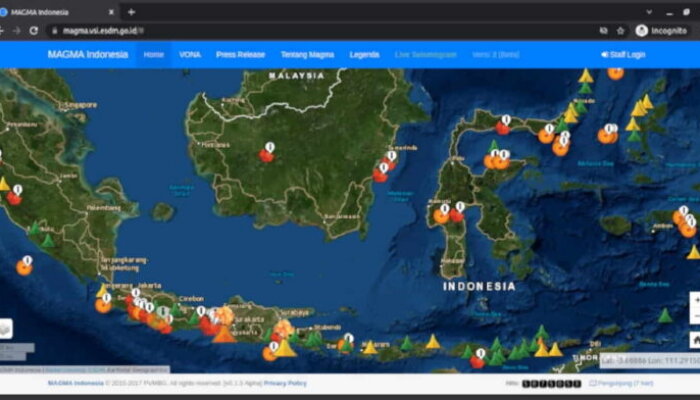Click the orange marker offshore west of Java
The image size is (700, 400).
103,306
